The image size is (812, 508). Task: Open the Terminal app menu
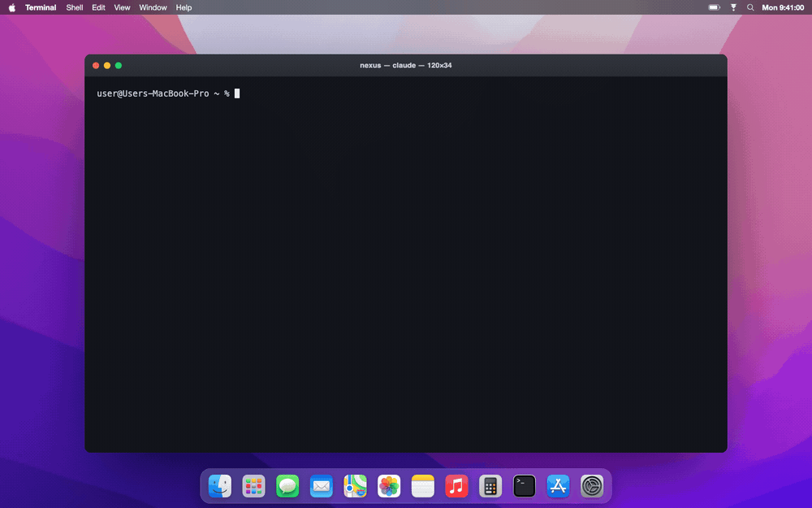41,7
